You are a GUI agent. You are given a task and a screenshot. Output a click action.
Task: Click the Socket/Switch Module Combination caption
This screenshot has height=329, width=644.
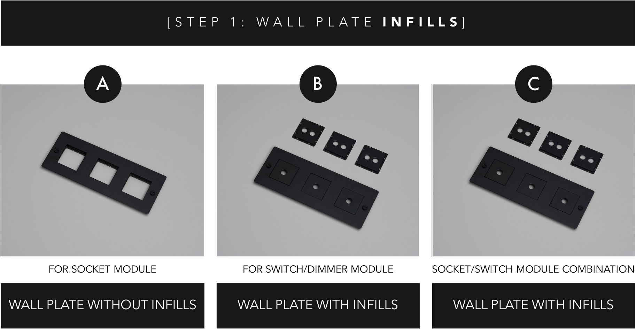(533, 269)
